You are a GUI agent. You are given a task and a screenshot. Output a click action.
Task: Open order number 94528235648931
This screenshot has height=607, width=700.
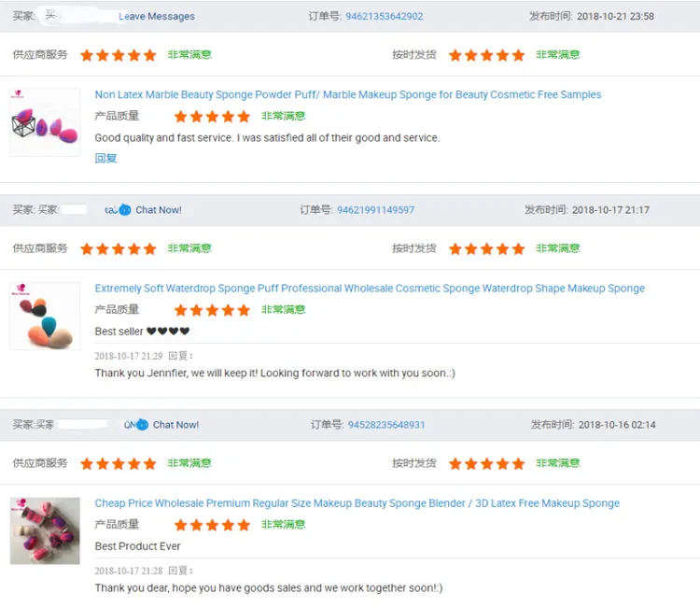(x=385, y=425)
